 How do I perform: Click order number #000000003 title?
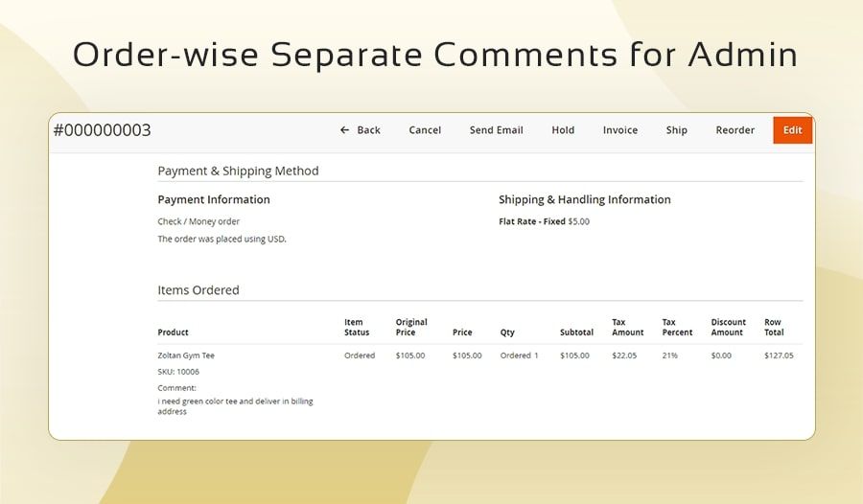[103, 130]
